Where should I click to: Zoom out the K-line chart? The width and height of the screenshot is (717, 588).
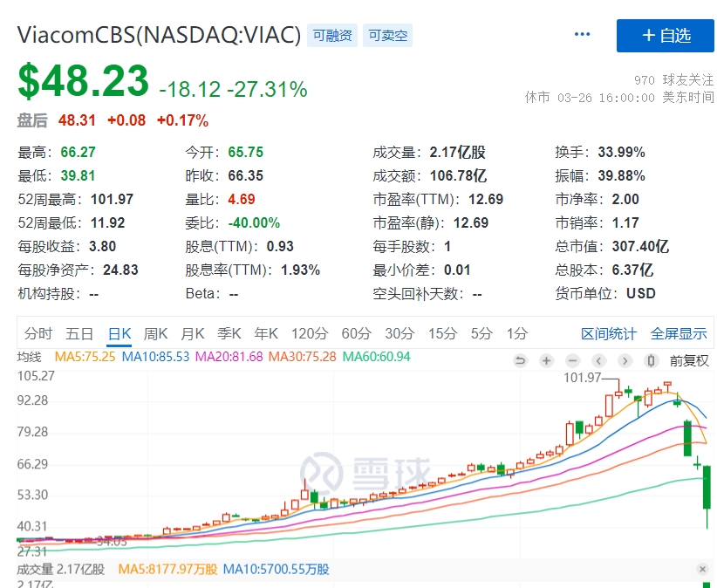click(572, 360)
